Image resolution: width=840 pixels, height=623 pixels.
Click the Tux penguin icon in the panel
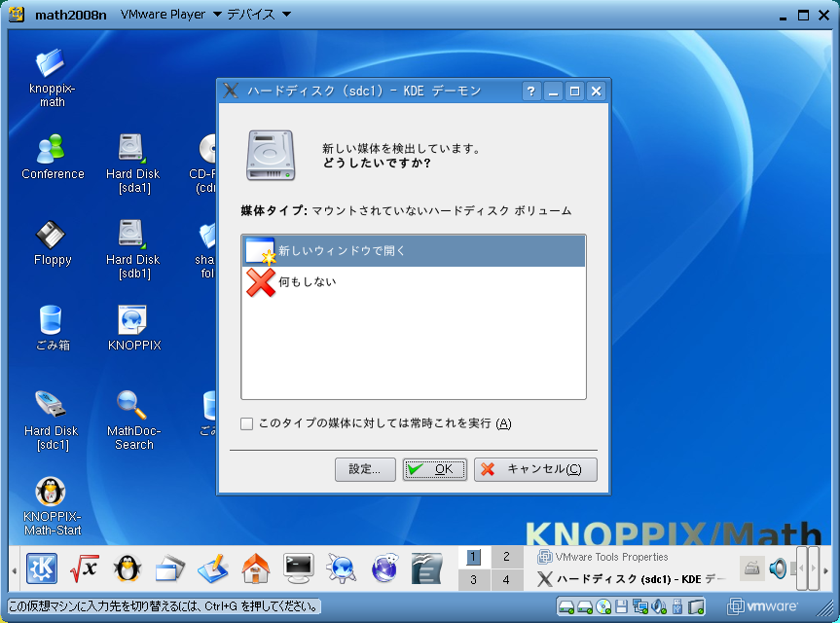click(x=128, y=568)
